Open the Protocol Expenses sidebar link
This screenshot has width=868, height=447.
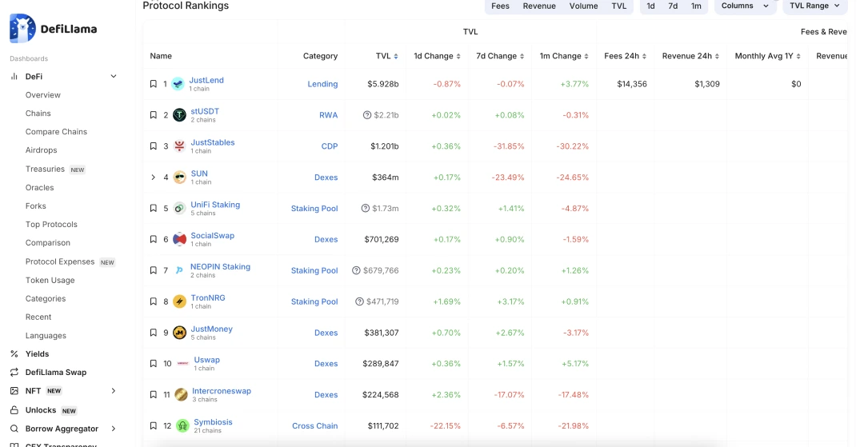(60, 261)
